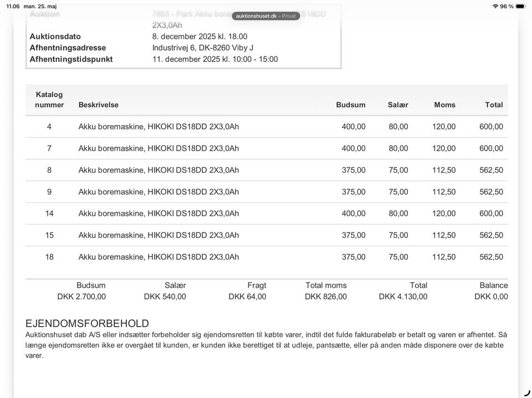This screenshot has width=532, height=398.
Task: Select catalog number 14 cell
Action: pyautogui.click(x=49, y=213)
